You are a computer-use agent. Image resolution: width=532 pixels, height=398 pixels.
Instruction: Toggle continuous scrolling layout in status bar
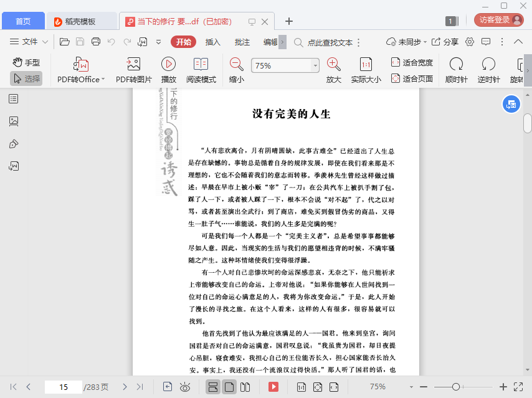tap(212, 387)
